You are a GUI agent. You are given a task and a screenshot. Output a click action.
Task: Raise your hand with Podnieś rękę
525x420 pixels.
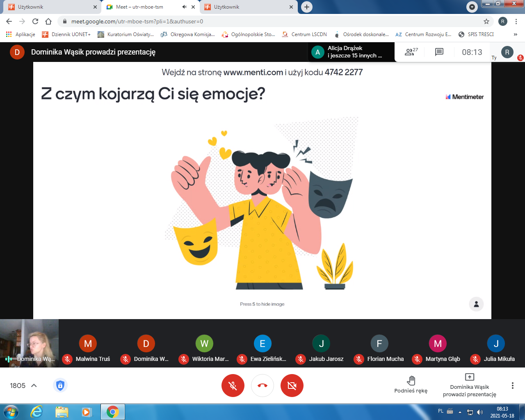[x=411, y=384]
